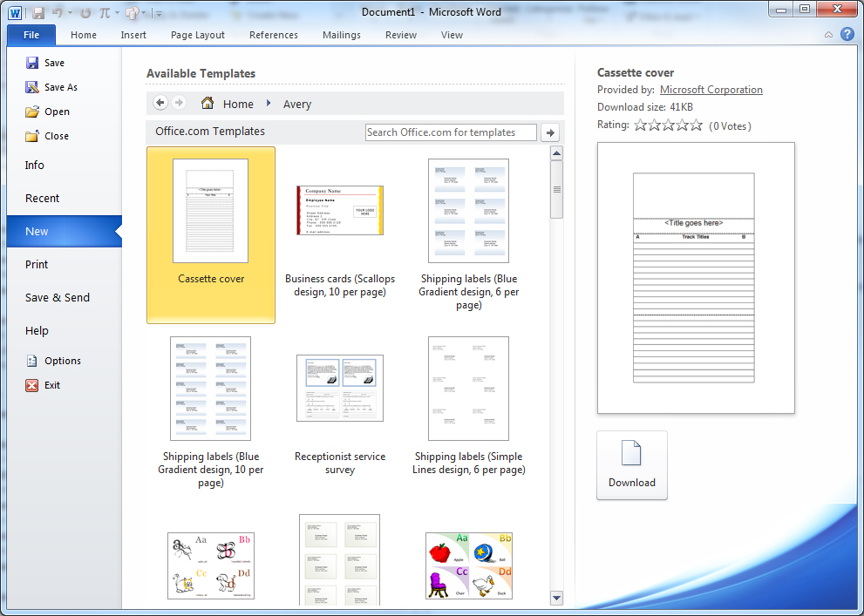Click the Cassette cover large preview image
Screen dimensions: 864x616
(x=696, y=278)
